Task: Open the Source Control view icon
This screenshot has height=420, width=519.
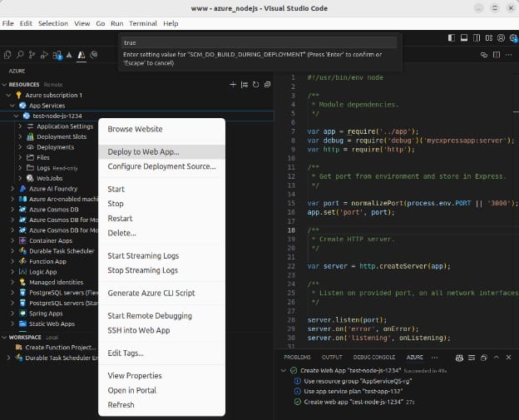Action: 32,55
